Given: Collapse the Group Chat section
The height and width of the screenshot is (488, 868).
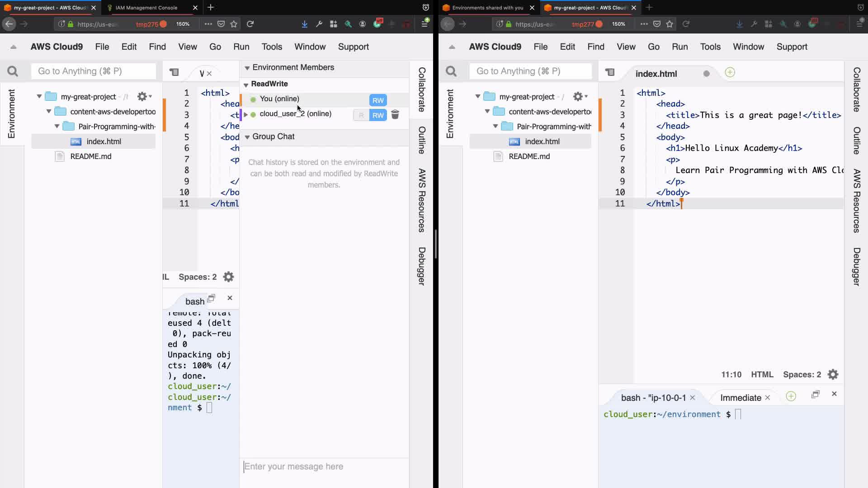Looking at the screenshot, I should (x=247, y=137).
